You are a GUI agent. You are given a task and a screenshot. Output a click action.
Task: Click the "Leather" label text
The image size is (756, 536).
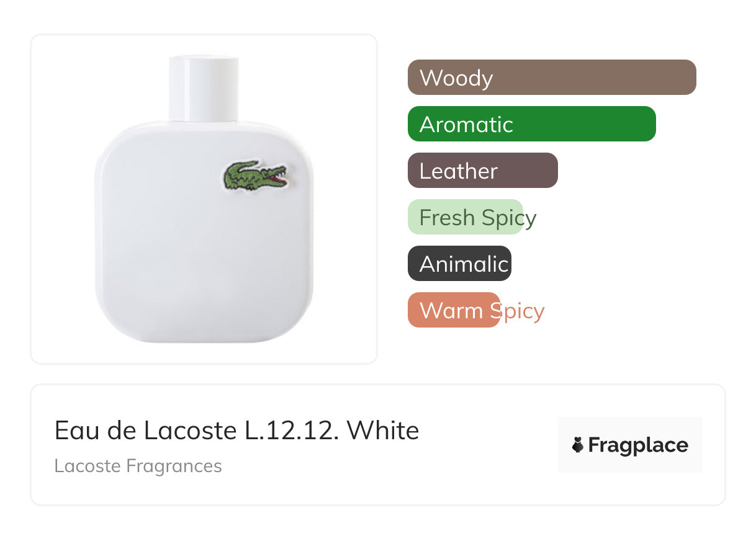(459, 171)
